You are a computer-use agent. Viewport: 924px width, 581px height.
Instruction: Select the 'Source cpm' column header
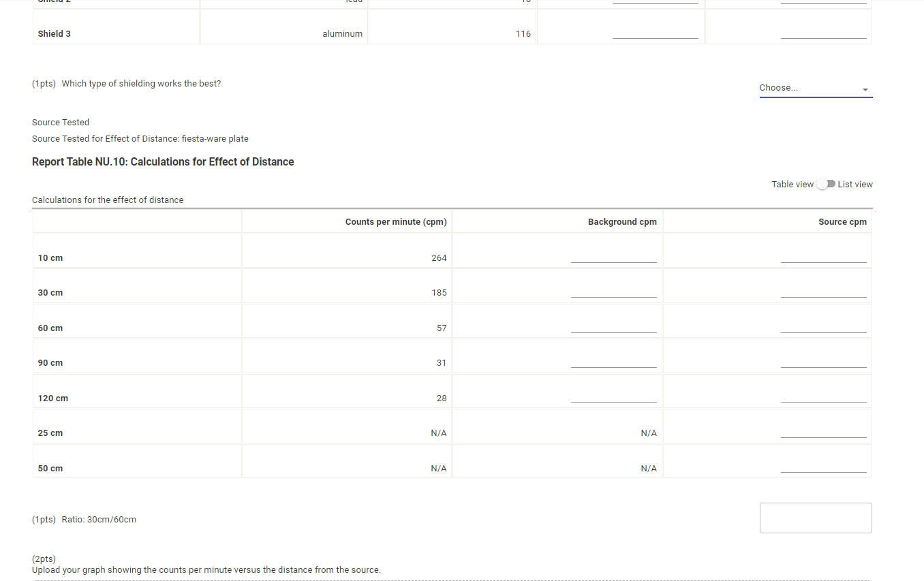[842, 222]
